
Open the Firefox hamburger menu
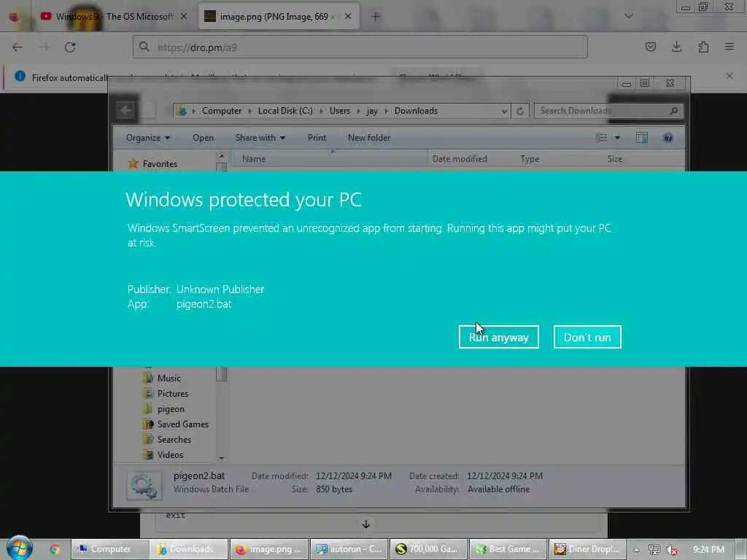click(729, 47)
